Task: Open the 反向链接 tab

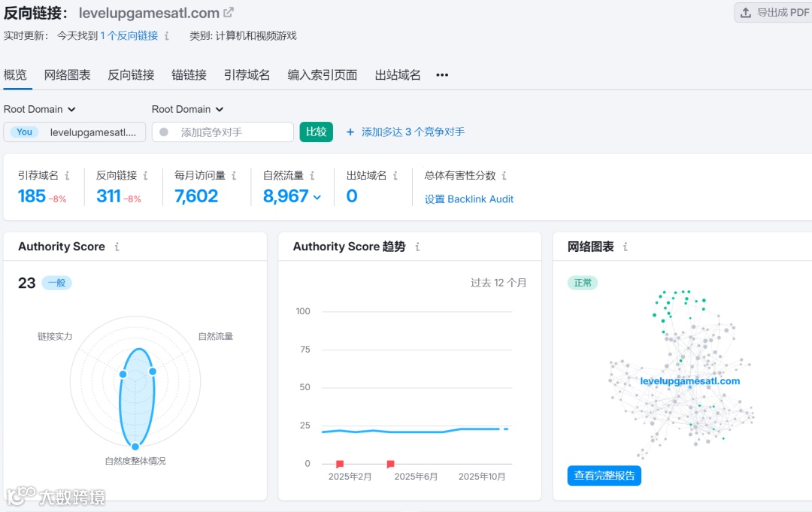Action: tap(131, 75)
